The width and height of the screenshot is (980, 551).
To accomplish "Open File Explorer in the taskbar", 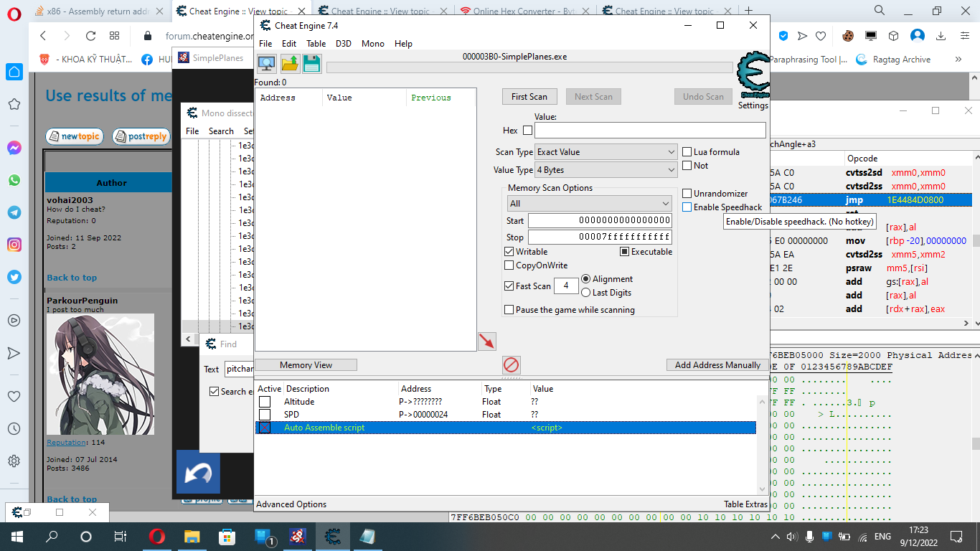I will point(192,536).
